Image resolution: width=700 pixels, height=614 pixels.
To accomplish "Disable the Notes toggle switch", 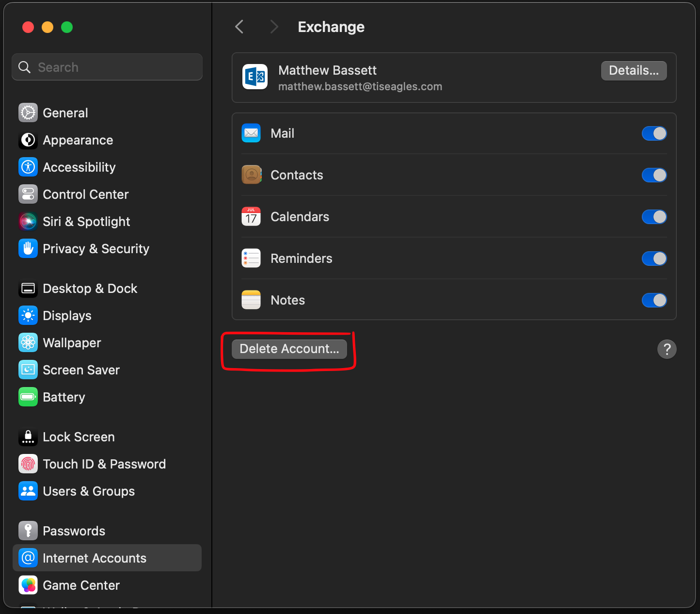I will 654,300.
